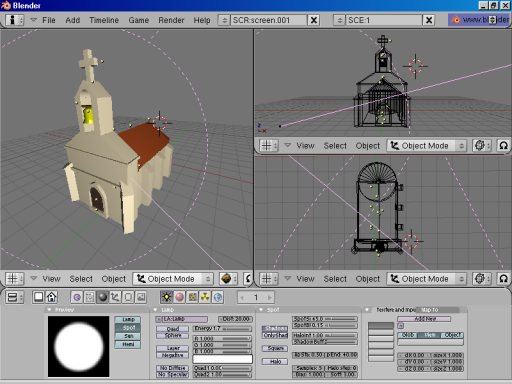Enable the No Specular option
Screen dimensions: 512x384
pyautogui.click(x=172, y=375)
